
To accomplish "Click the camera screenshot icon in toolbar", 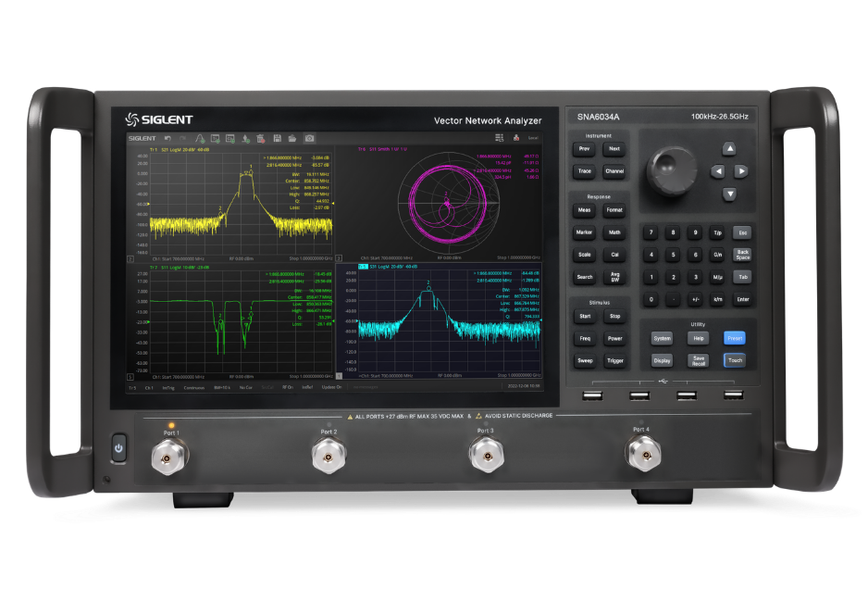I will pyautogui.click(x=310, y=138).
